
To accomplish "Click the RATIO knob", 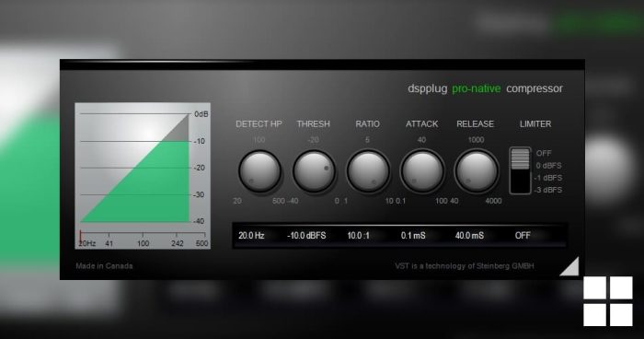I will tap(368, 170).
